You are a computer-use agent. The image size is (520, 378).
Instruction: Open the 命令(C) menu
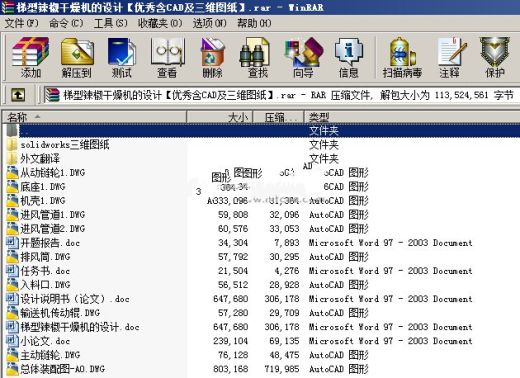pyautogui.click(x=66, y=23)
